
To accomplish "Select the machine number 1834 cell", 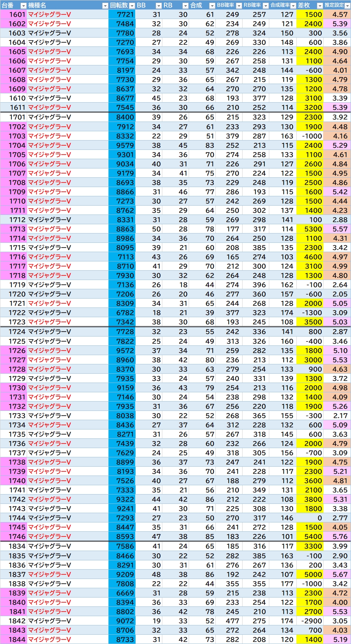I will click(13, 546).
